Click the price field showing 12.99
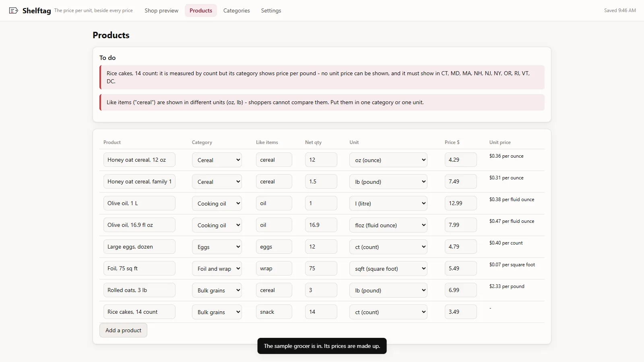This screenshot has width=644, height=362. pos(461,203)
